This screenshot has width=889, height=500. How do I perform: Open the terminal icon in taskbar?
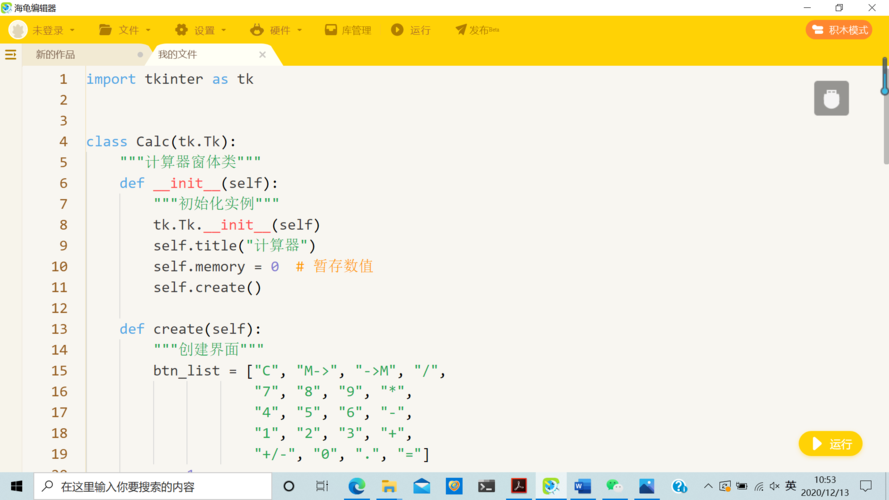[486, 486]
